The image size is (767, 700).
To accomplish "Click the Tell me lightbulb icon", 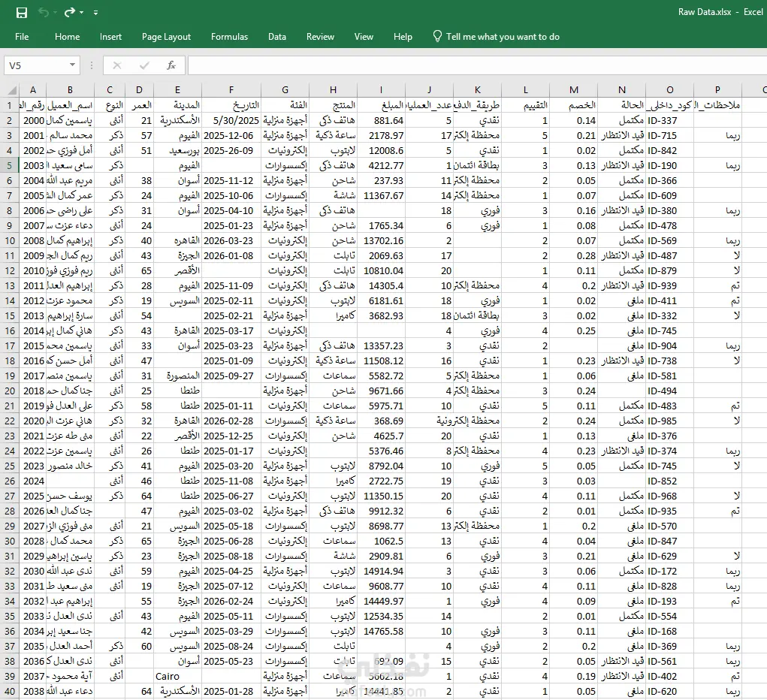I will click(x=437, y=36).
